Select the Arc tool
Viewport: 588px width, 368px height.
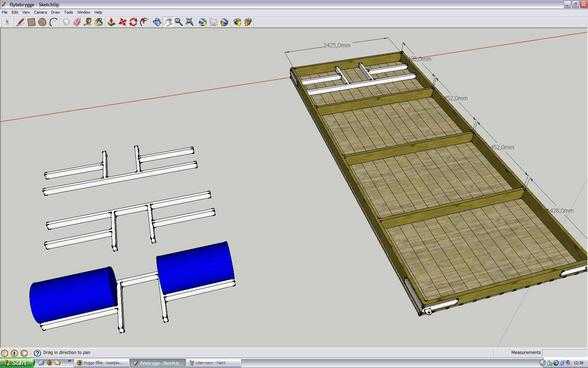[x=53, y=22]
